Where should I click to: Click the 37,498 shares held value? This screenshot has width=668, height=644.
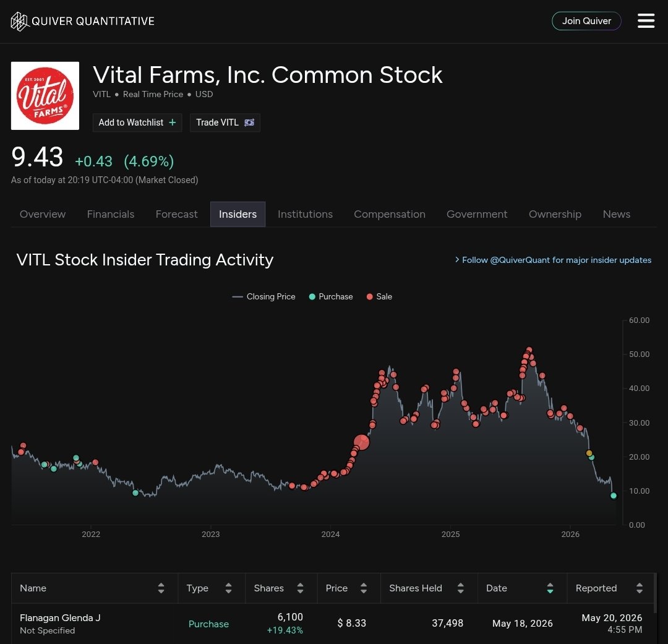tap(447, 623)
